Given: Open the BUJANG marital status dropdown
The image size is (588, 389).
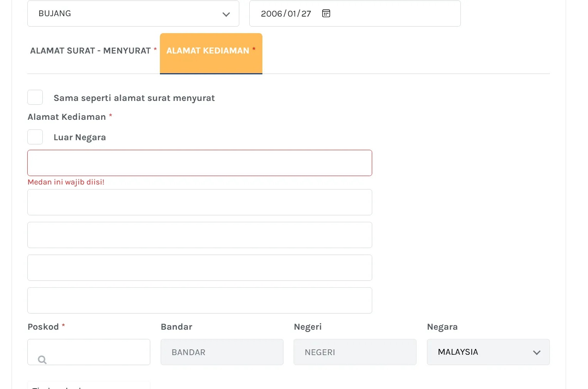Looking at the screenshot, I should coord(133,13).
